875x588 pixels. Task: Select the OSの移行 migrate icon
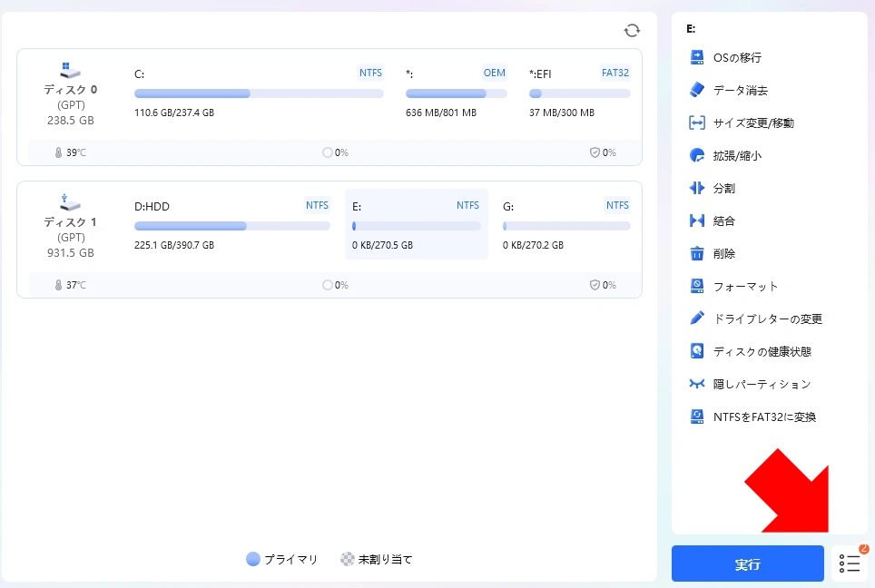tap(697, 57)
